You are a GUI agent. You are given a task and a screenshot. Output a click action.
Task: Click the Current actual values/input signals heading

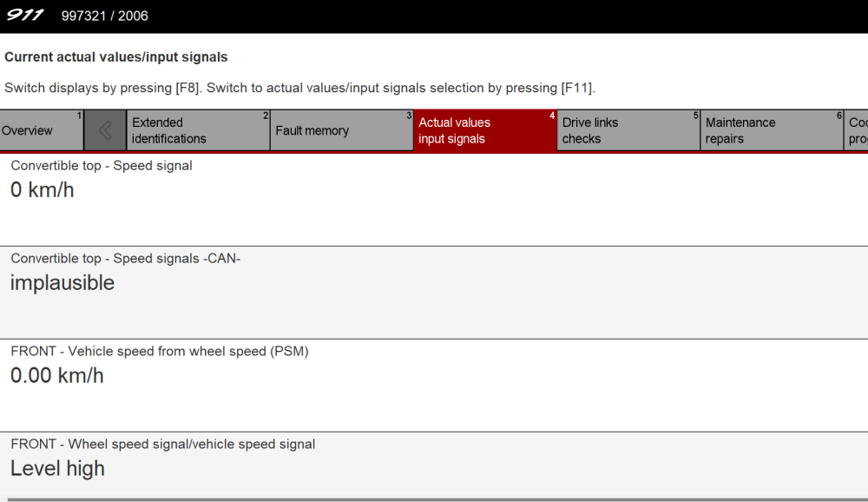pyautogui.click(x=116, y=57)
